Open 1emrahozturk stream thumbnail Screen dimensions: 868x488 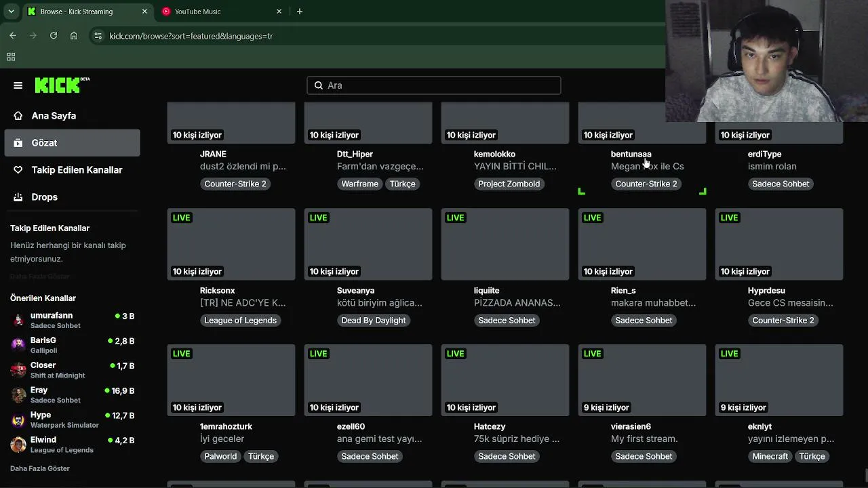tap(231, 380)
